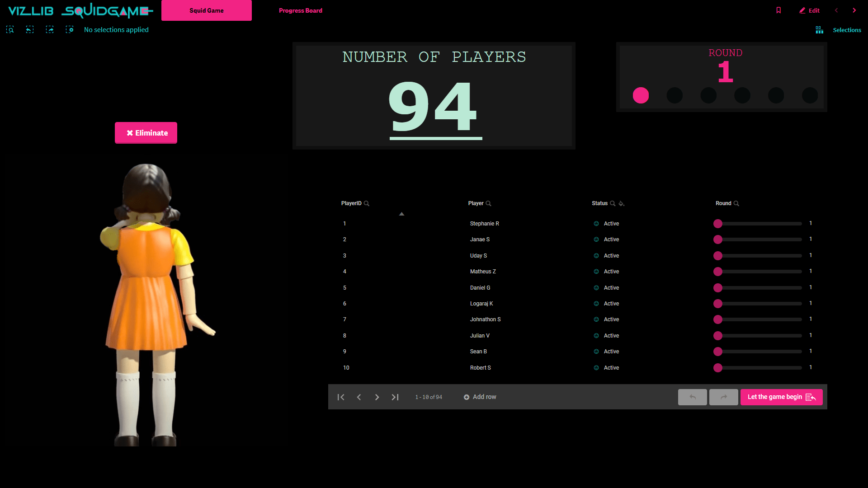Switch to Squid Game tab

click(x=207, y=10)
